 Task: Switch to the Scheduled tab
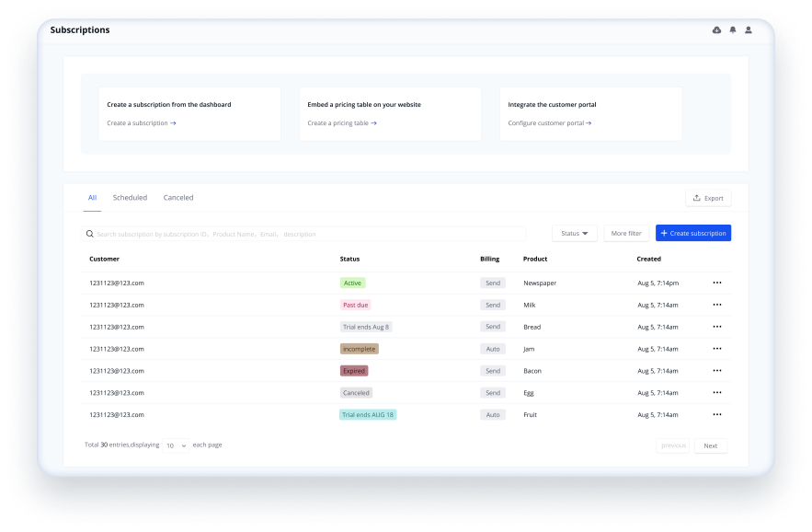(130, 198)
